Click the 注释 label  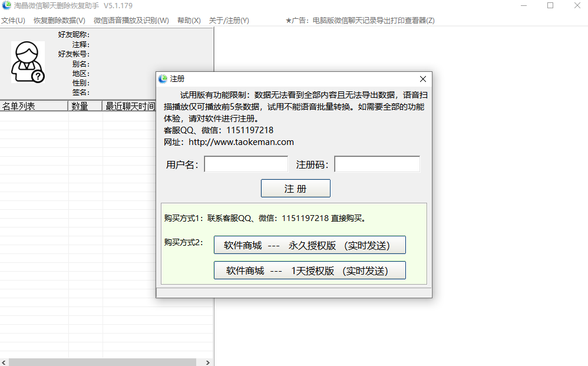point(81,45)
